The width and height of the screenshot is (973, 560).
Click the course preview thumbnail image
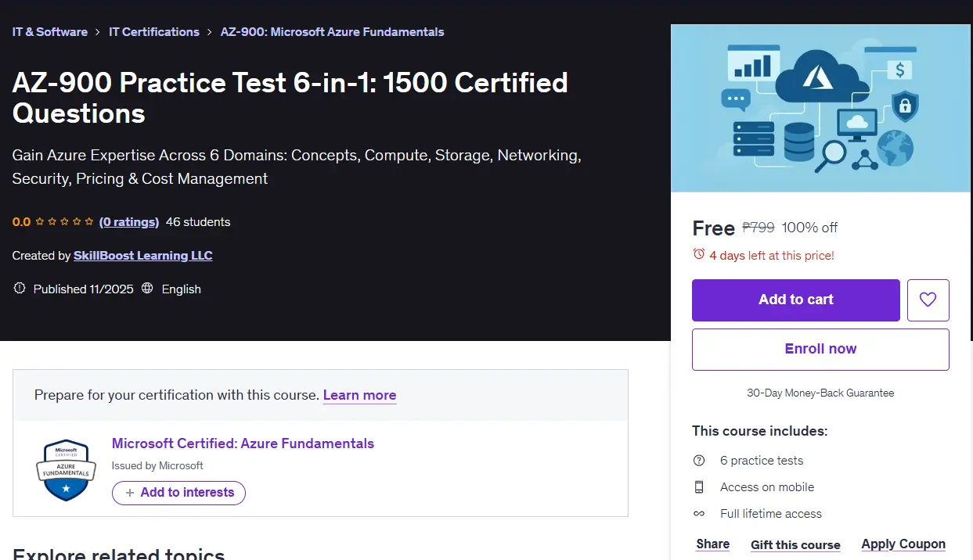[x=820, y=109]
